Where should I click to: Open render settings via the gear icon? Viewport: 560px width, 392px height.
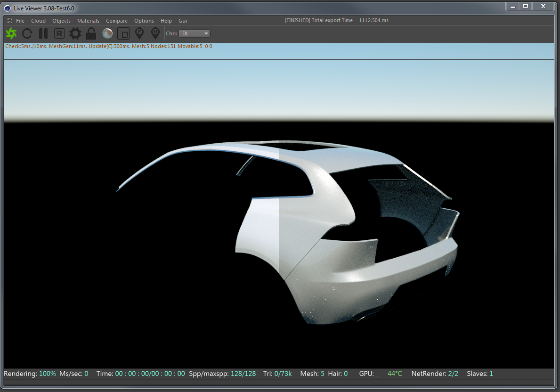pos(75,33)
